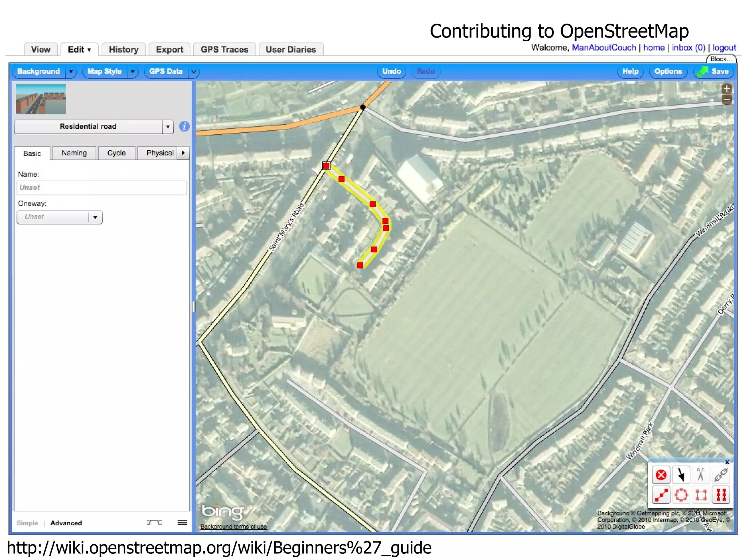Click the Undo button
The height and width of the screenshot is (560, 747).
click(391, 72)
